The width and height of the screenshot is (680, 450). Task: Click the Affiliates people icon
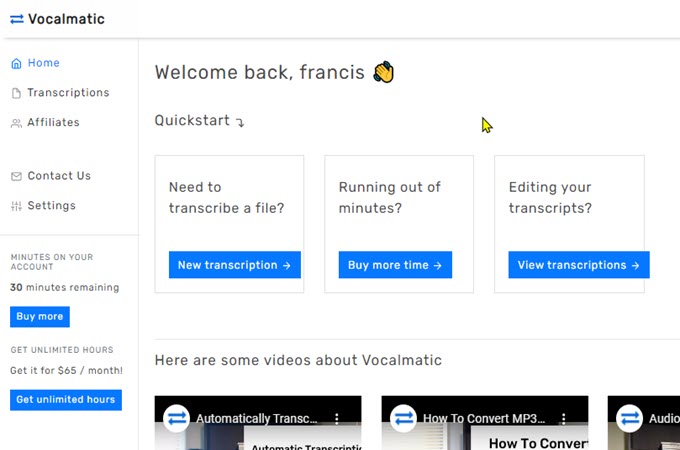coord(16,124)
